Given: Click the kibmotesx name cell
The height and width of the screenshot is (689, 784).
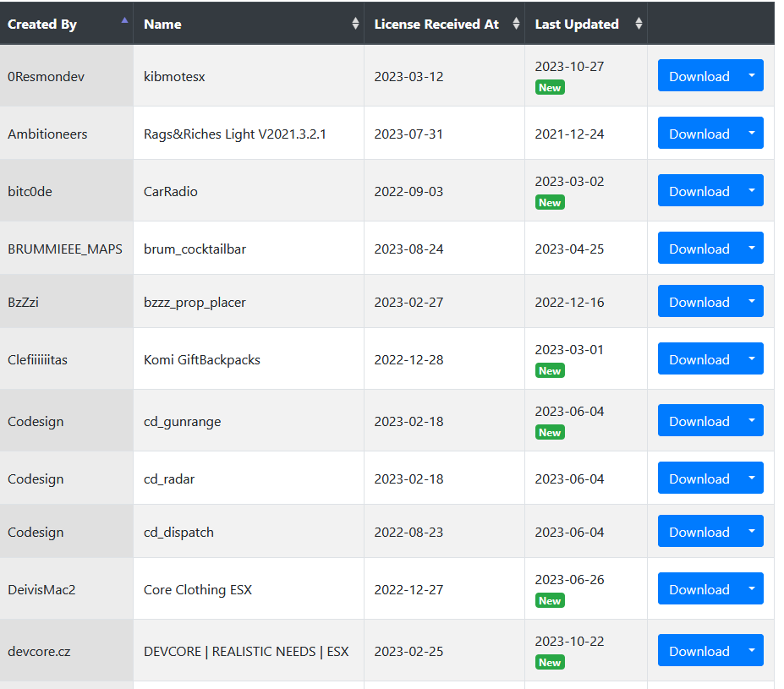Looking at the screenshot, I should point(249,76).
